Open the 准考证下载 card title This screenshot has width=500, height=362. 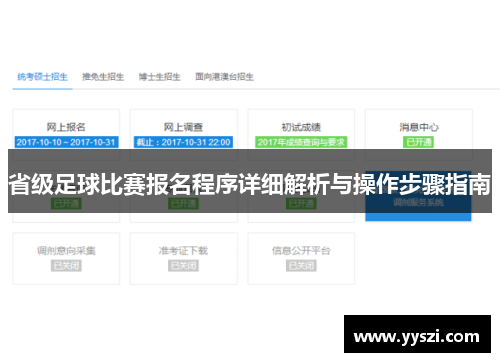tap(183, 251)
